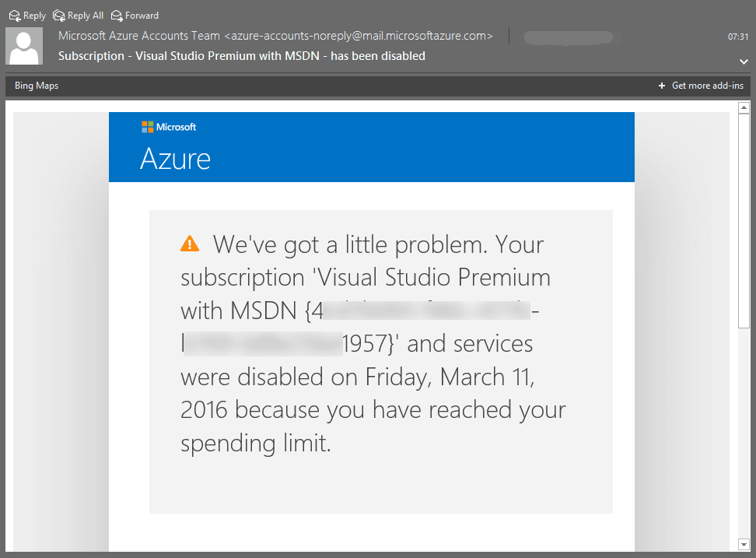Click the orange warning triangle icon

[189, 244]
